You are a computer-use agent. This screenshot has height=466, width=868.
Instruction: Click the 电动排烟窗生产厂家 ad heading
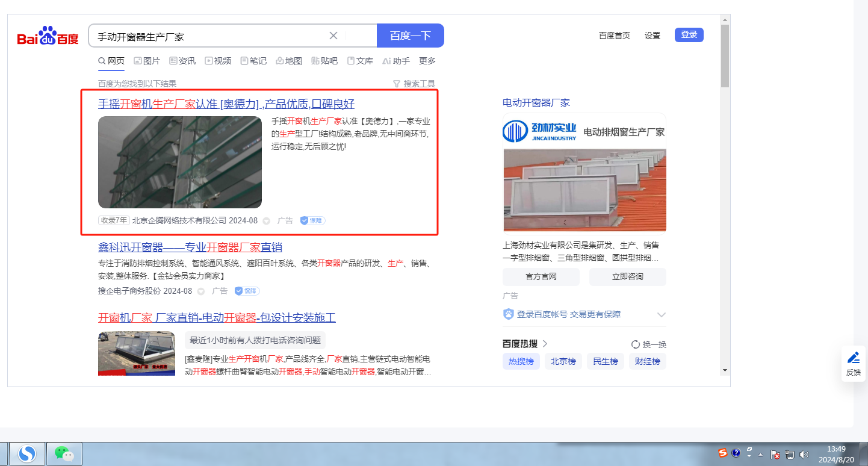coord(624,132)
